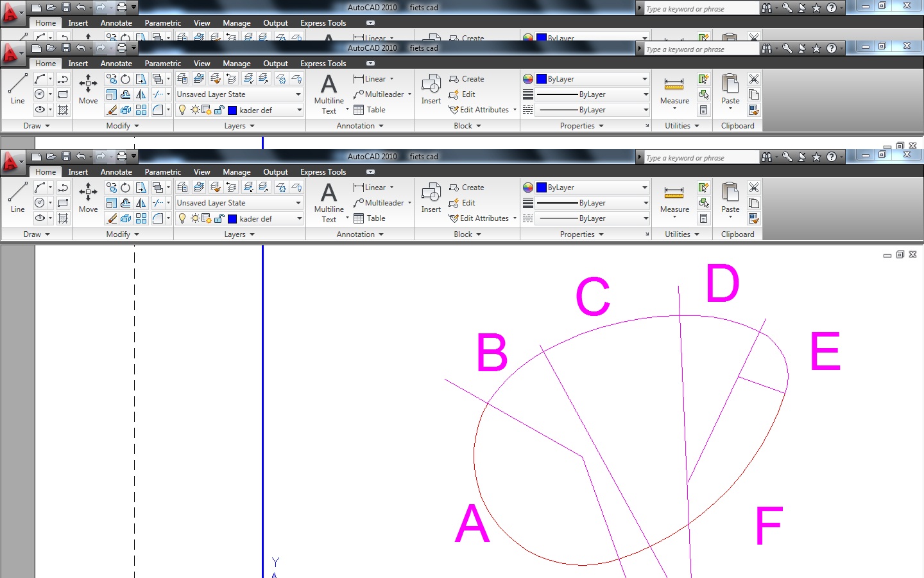Open the Parametric tab in lowest ribbon
This screenshot has width=924, height=578.
click(x=163, y=171)
